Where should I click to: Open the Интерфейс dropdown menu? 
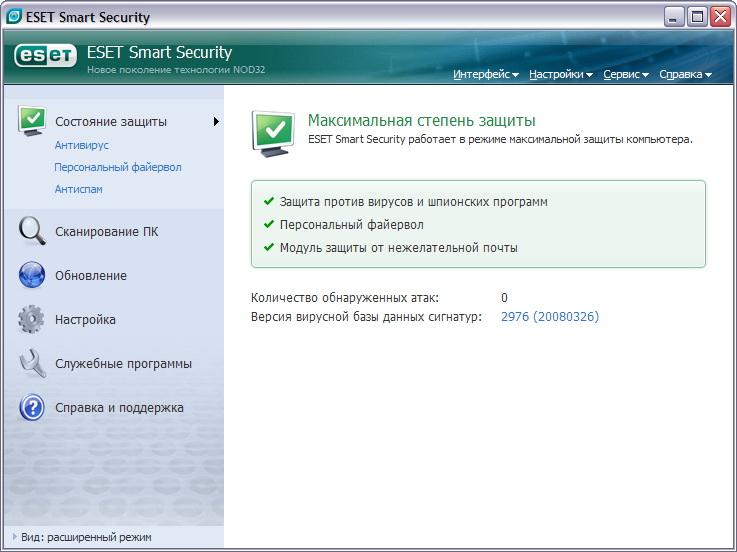click(x=486, y=75)
